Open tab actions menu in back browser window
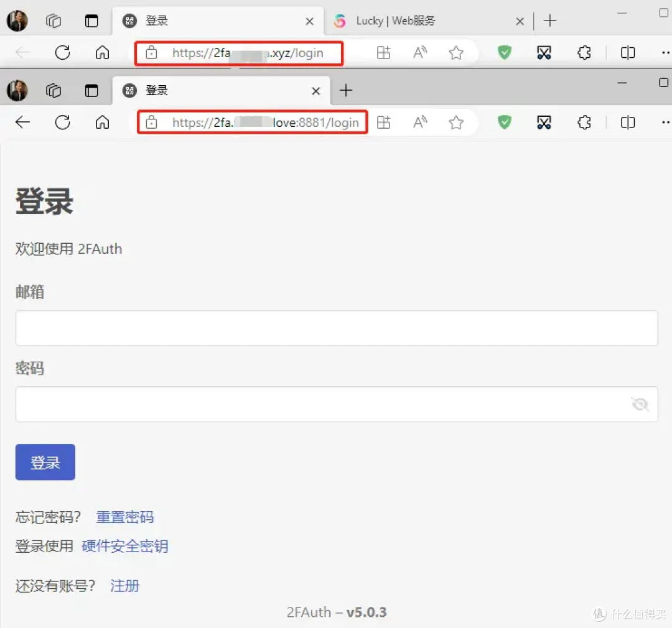The image size is (672, 628). coord(91,21)
